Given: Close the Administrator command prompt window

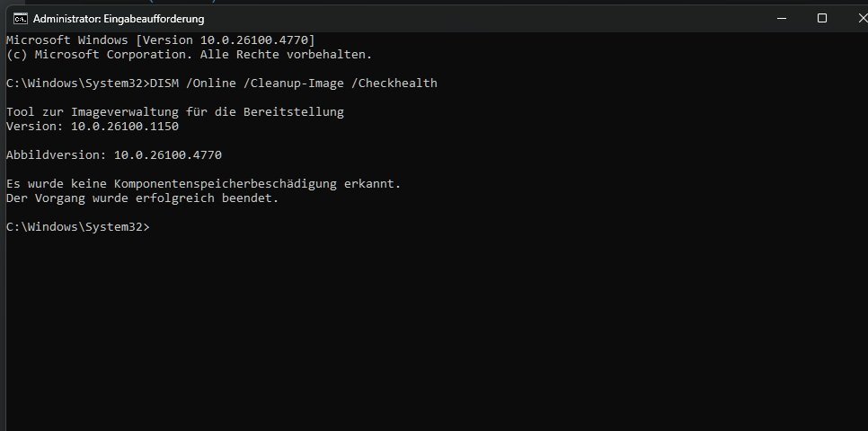Looking at the screenshot, I should (862, 18).
